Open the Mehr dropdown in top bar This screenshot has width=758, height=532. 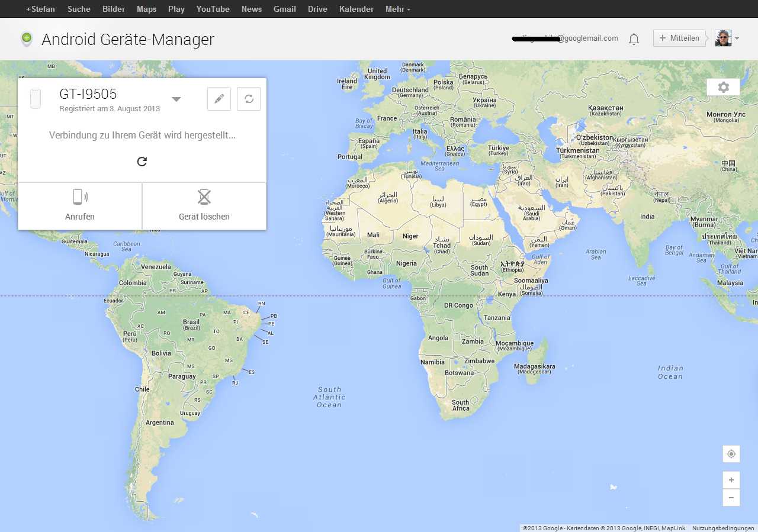[397, 9]
